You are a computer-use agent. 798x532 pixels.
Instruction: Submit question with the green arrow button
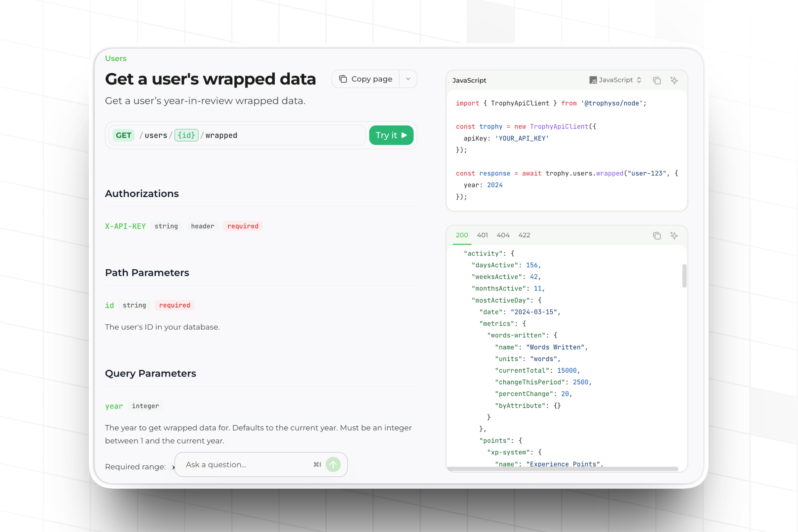click(x=333, y=464)
